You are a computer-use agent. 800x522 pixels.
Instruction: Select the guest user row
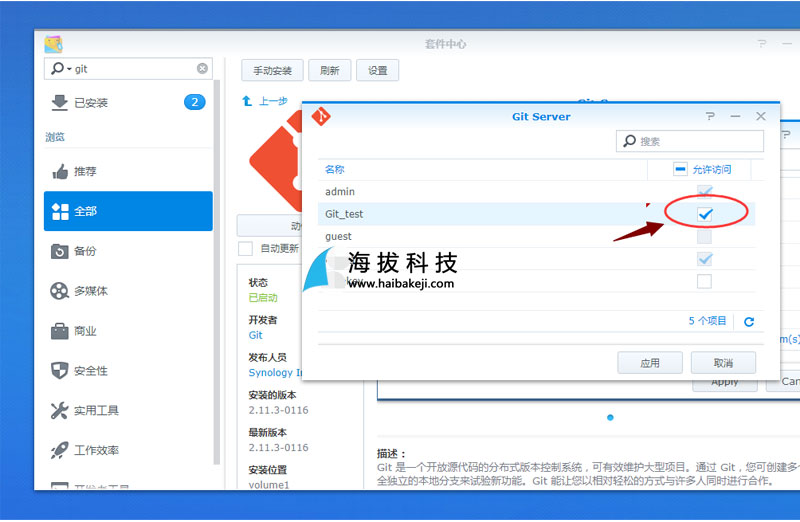click(x=536, y=237)
